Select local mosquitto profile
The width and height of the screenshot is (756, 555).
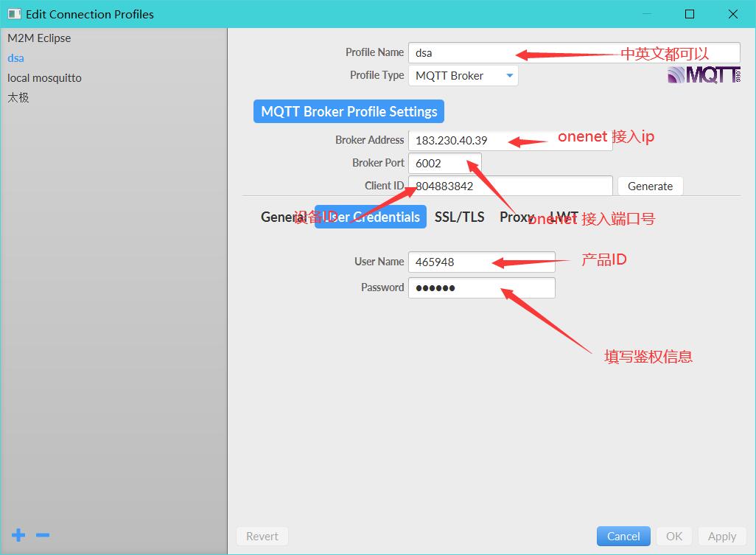tap(44, 77)
